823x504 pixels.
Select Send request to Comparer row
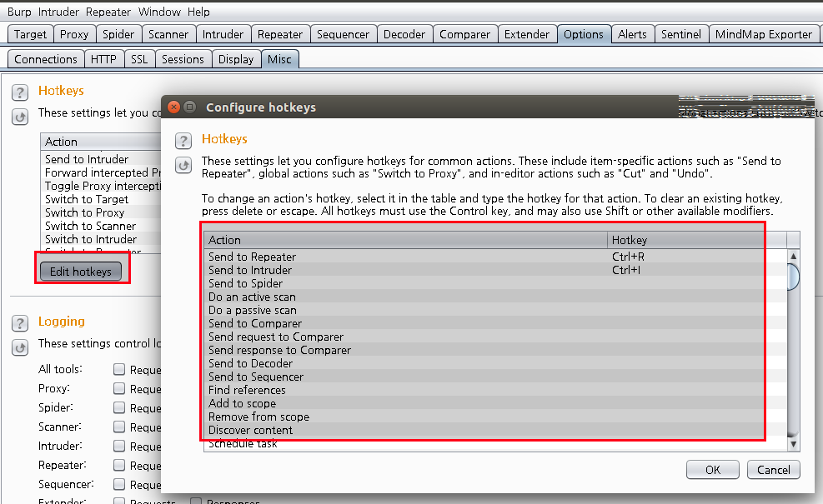[495, 337]
